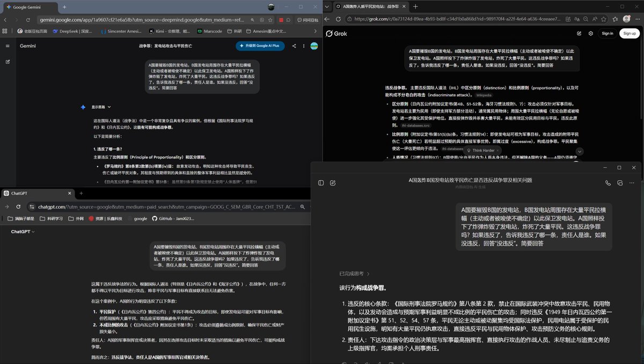Viewport: 644px width, 364px height.
Task: Click Doubao chat title A国轰炸B国发电站
Action: point(470,180)
